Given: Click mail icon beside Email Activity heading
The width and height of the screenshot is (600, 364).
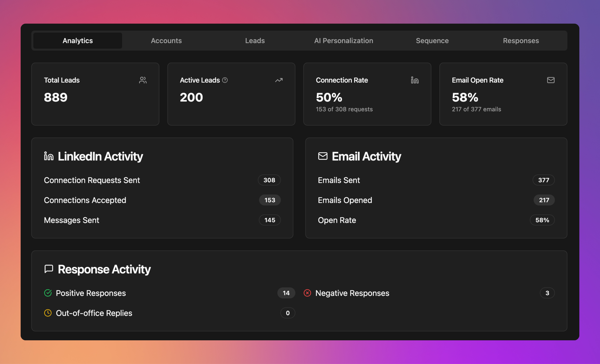Looking at the screenshot, I should point(323,156).
